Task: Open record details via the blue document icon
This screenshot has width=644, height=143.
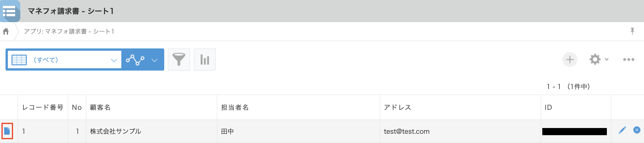Action: tap(7, 131)
